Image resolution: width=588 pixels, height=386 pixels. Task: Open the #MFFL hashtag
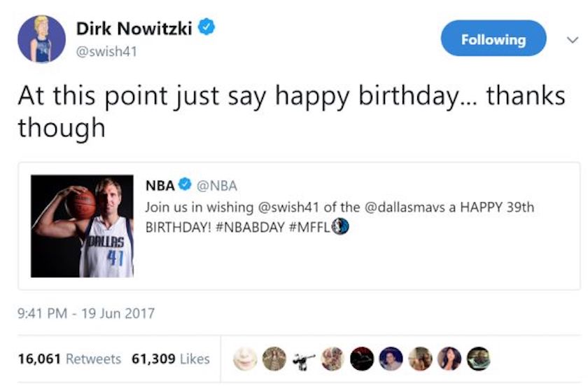click(309, 229)
